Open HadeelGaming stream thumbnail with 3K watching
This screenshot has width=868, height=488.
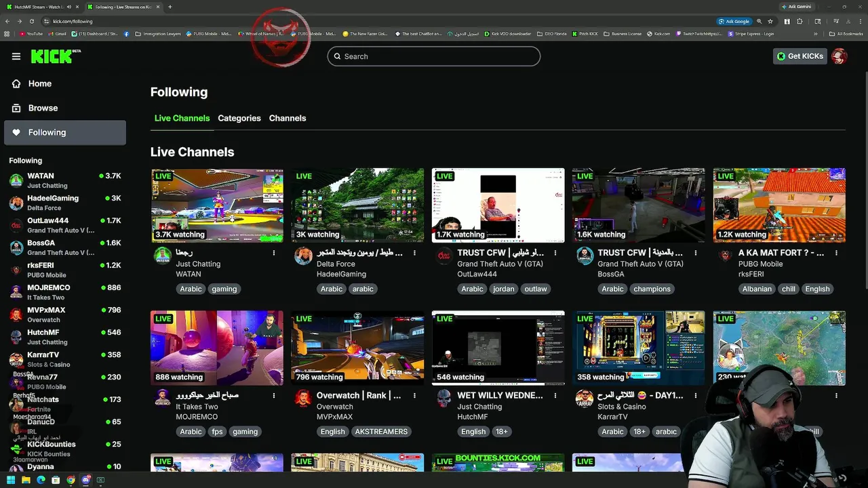pyautogui.click(x=357, y=205)
